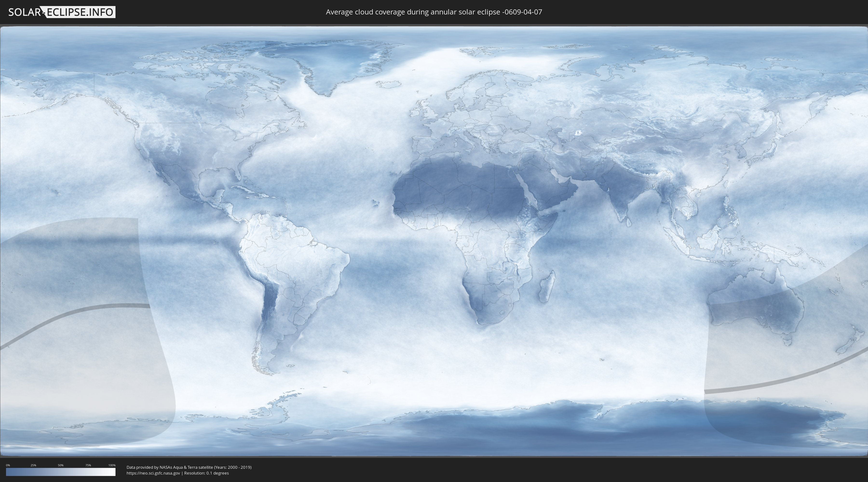Click the 100% legend label
The height and width of the screenshot is (482, 868).
[112, 465]
